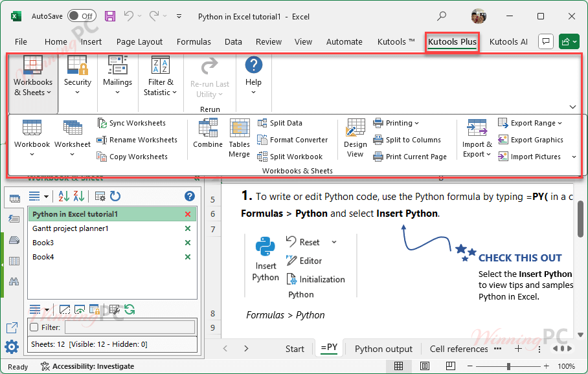Open the Security dropdown
Screen dimensions: 588x374
click(x=78, y=77)
